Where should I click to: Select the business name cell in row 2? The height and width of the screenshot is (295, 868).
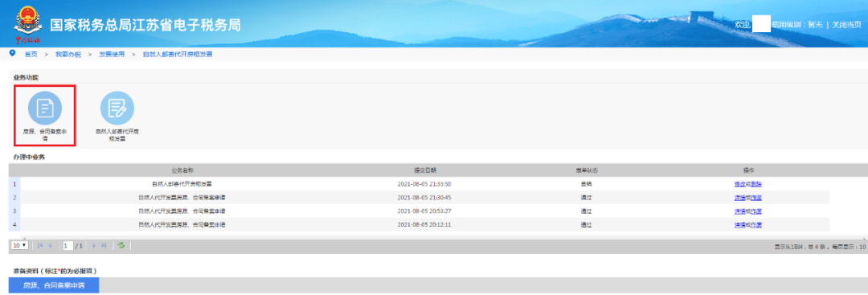[x=182, y=198]
